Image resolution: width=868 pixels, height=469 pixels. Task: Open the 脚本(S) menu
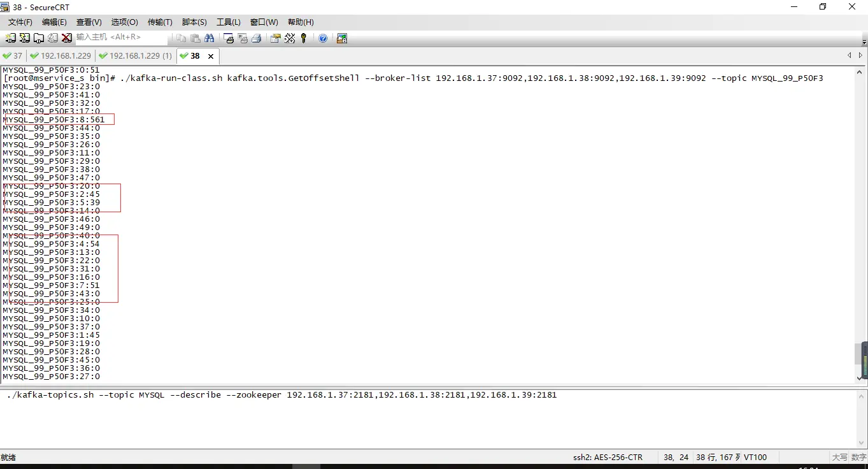pyautogui.click(x=194, y=22)
